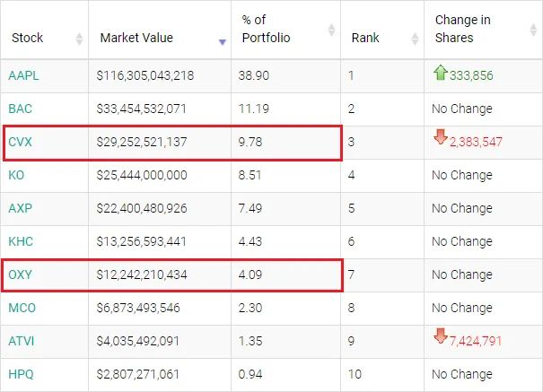Image resolution: width=543 pixels, height=392 pixels.
Task: Open the MCO stock link
Action: coord(22,308)
